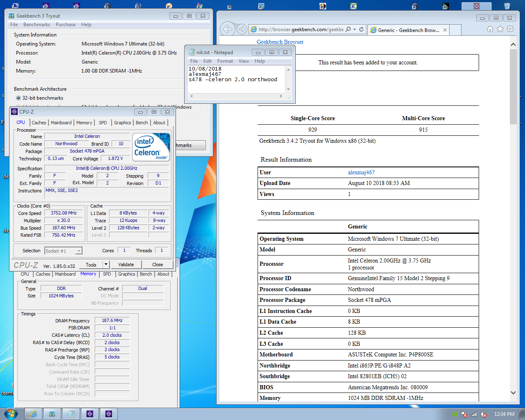Click the CPU-Z Tools button
Image resolution: width=525 pixels, height=420 pixels.
coord(91,265)
